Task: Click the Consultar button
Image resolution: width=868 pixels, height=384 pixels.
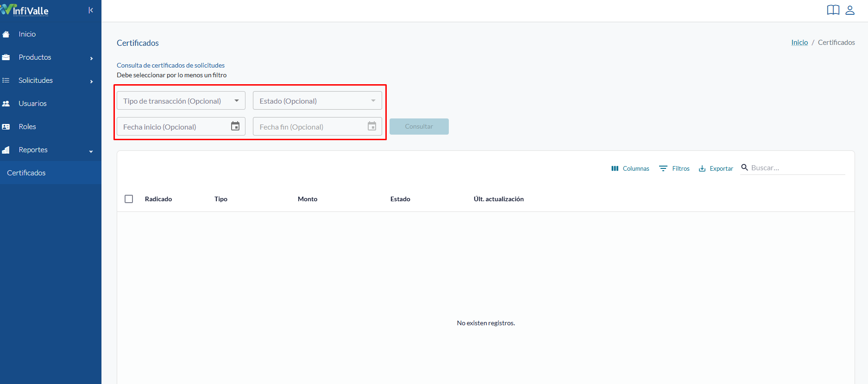Action: (419, 126)
